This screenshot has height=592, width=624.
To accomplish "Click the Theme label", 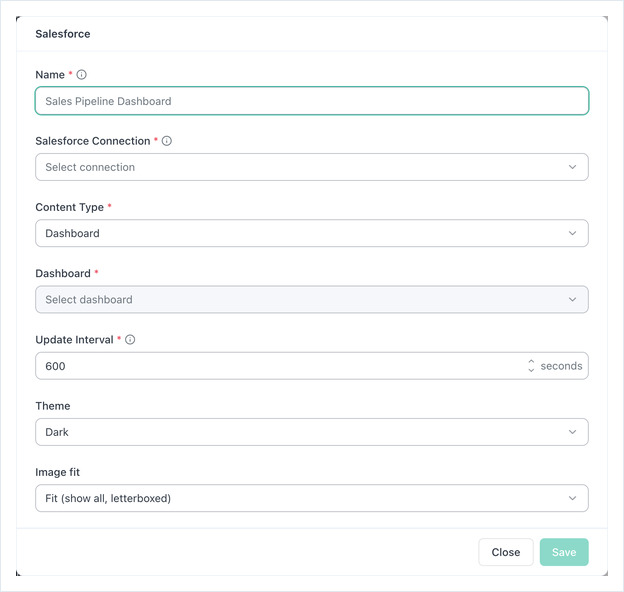I will 53,406.
